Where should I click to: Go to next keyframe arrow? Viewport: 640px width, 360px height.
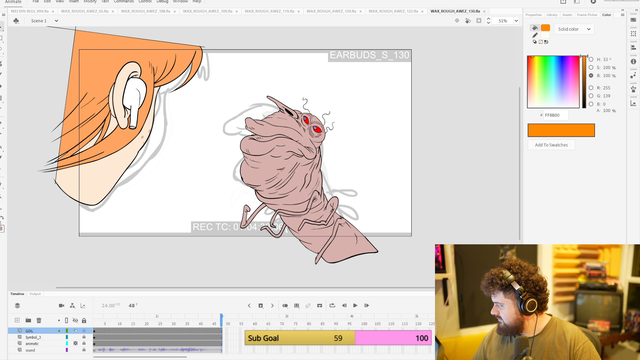point(272,305)
